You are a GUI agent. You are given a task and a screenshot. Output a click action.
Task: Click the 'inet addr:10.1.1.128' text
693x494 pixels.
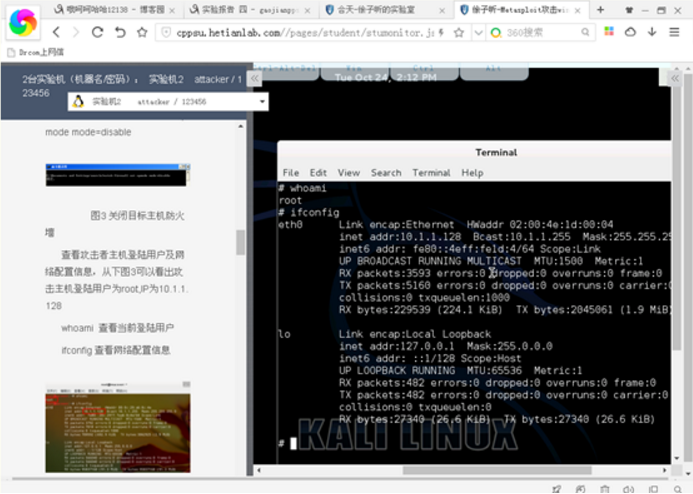pyautogui.click(x=400, y=236)
